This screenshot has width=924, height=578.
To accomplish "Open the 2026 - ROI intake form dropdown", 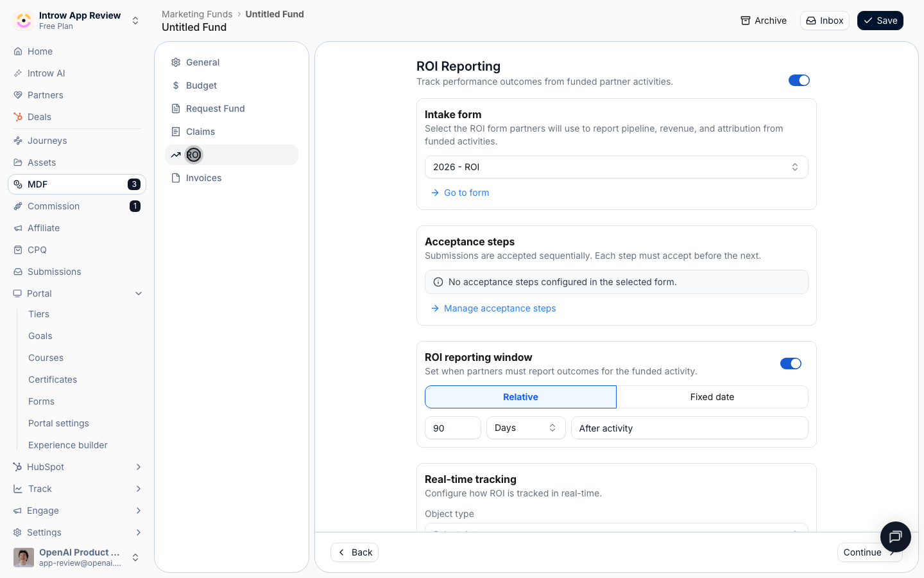I will click(617, 167).
